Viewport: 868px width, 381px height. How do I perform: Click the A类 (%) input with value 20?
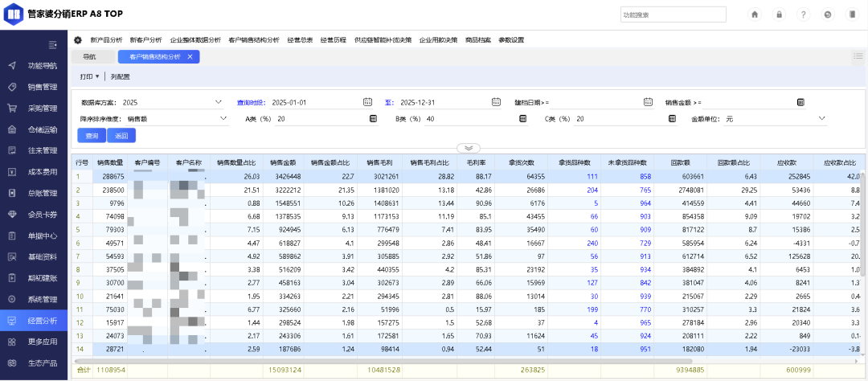[x=321, y=118]
